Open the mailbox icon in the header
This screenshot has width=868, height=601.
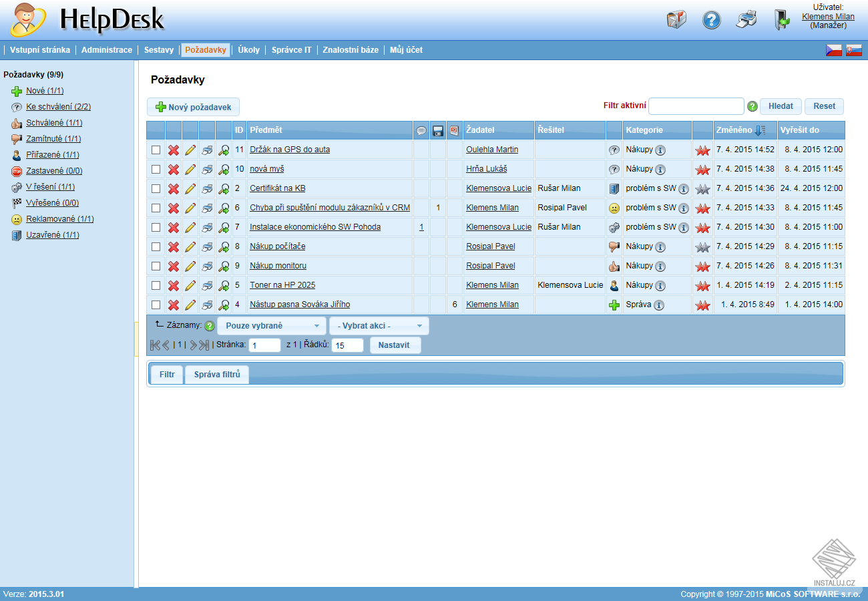[676, 20]
